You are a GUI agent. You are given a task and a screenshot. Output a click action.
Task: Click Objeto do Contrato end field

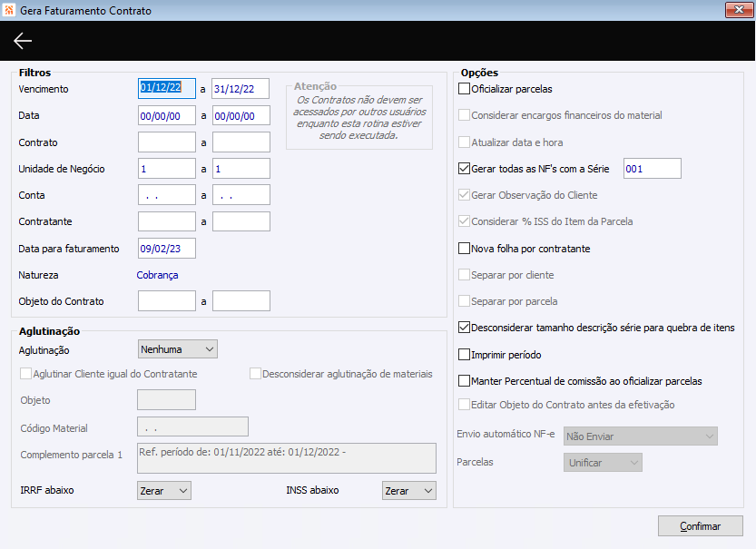pyautogui.click(x=241, y=301)
